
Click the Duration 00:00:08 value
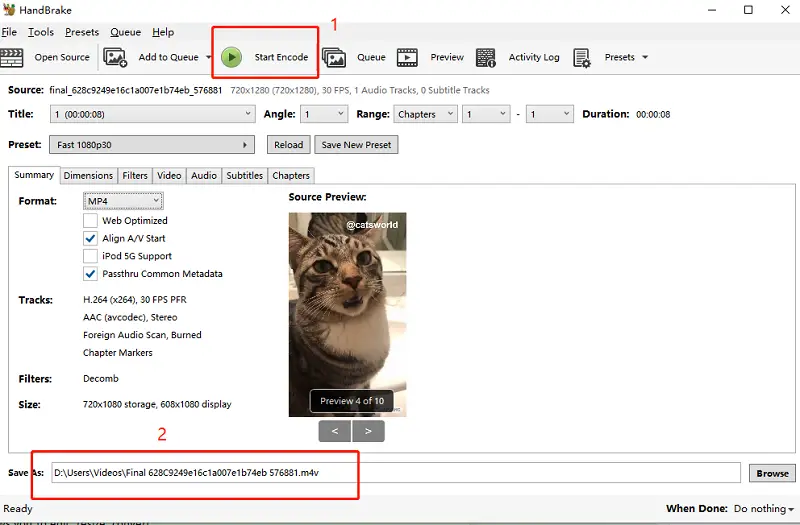(x=653, y=114)
